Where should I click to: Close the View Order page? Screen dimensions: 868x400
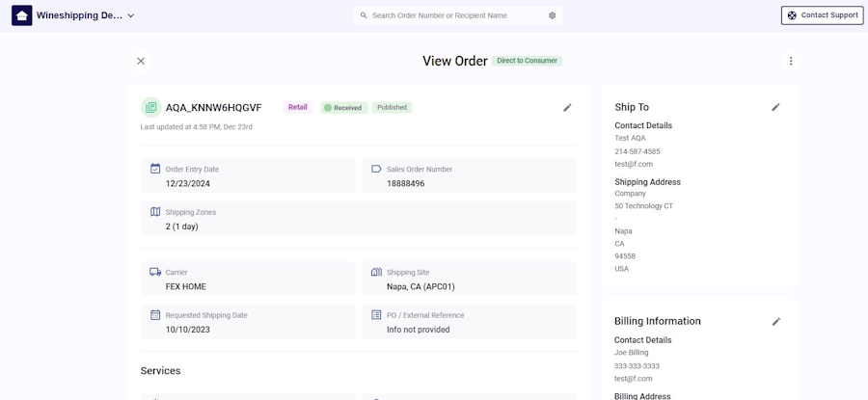(x=141, y=61)
